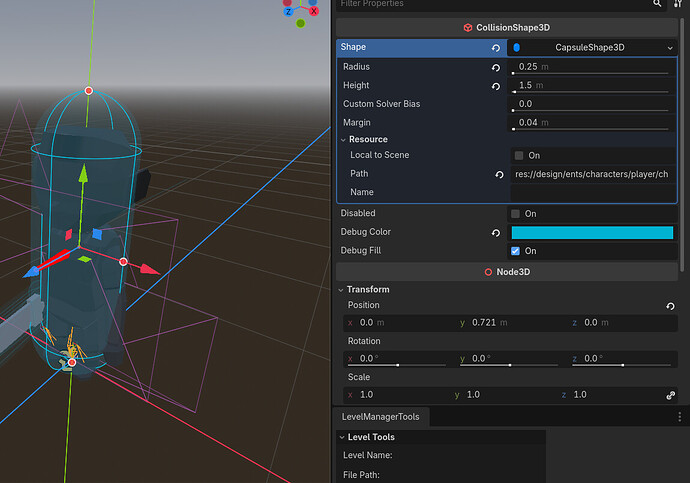Click the red X-axis move arrow tip
The height and width of the screenshot is (483, 690).
click(x=150, y=269)
